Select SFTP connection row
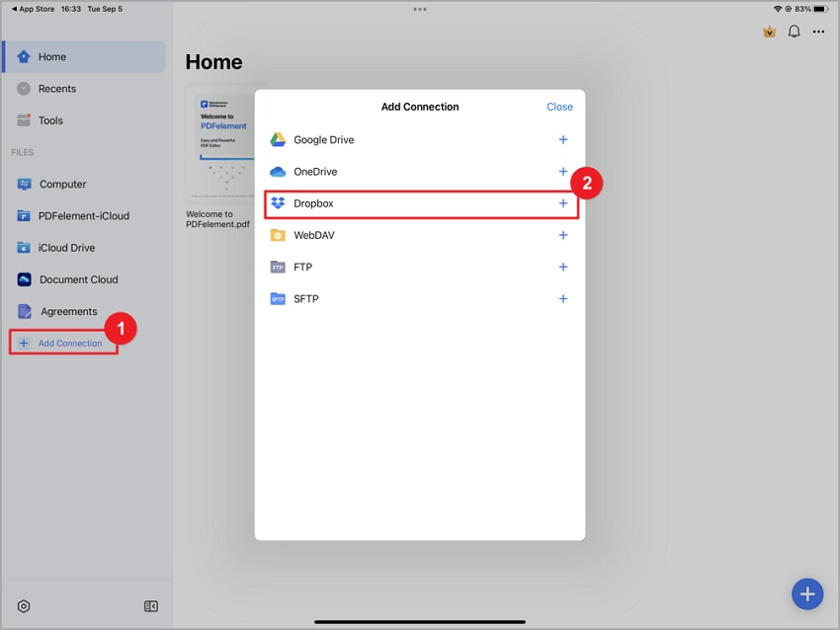 420,298
